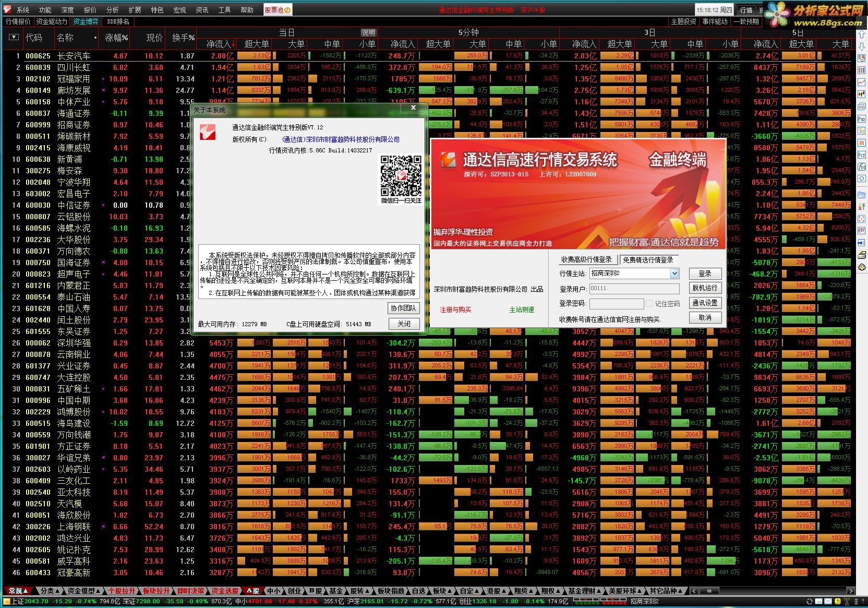Viewport: 868px width, 608px height.
Task: Click the right arrow of bottom scrollbar
Action: click(x=851, y=591)
